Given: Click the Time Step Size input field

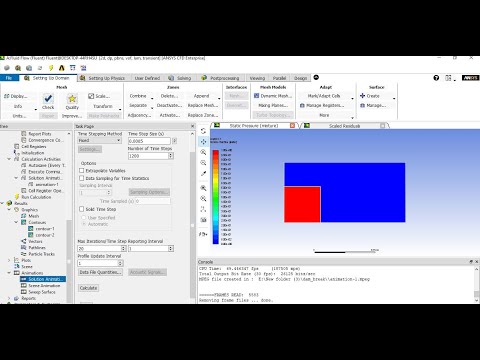Looking at the screenshot, I should click(149, 141).
